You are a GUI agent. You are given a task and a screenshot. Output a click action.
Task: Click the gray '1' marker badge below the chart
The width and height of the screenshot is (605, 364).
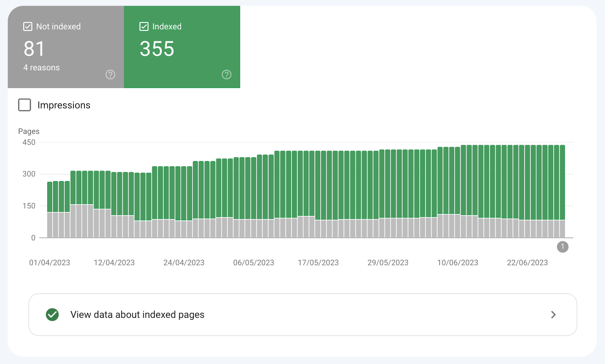point(563,247)
